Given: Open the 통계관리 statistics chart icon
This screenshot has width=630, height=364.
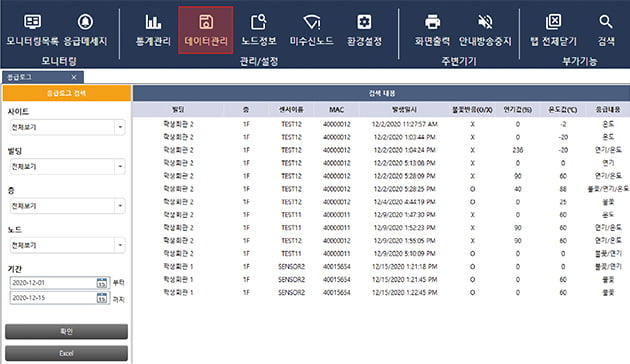Looking at the screenshot, I should tap(153, 22).
